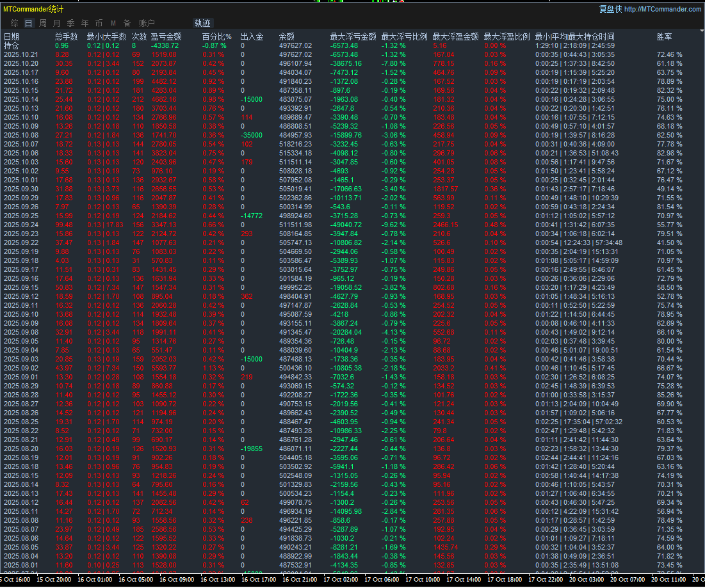Click balance value 518216.23
The height and width of the screenshot is (588, 705).
(295, 144)
